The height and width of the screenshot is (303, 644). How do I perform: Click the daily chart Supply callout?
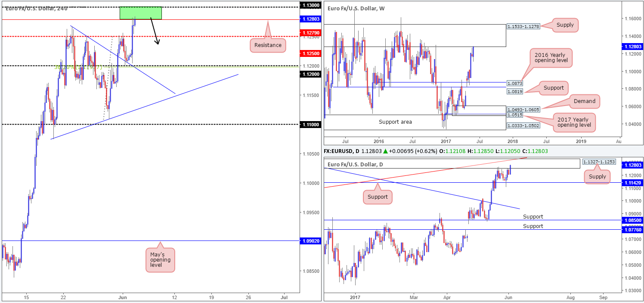coord(597,176)
